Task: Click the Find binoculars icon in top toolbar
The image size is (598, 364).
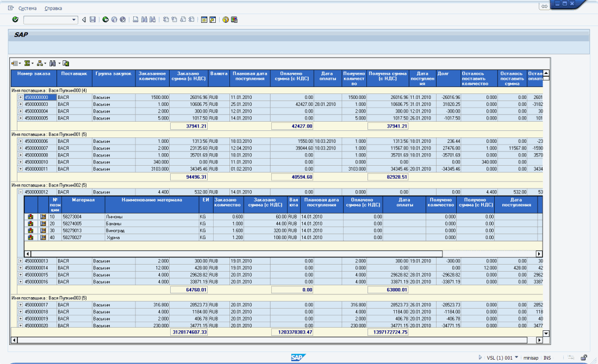Action: [144, 20]
